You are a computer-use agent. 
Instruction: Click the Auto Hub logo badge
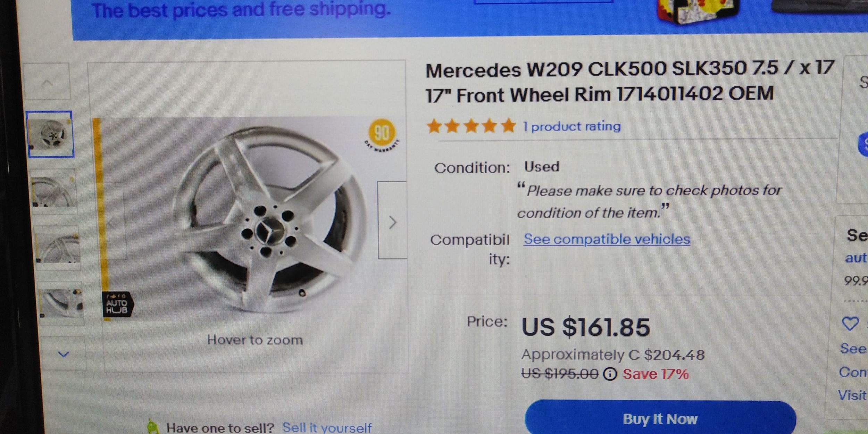[118, 304]
